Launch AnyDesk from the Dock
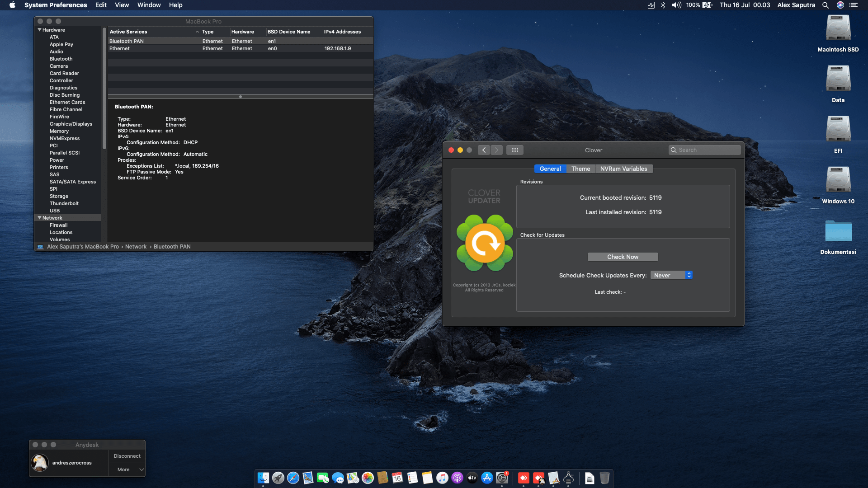The image size is (868, 488). tap(524, 478)
